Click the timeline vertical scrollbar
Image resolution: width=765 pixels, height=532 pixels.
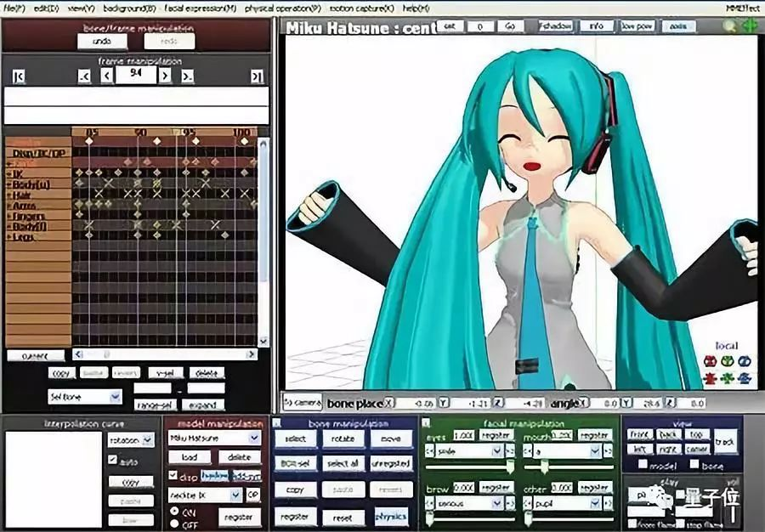point(263,242)
